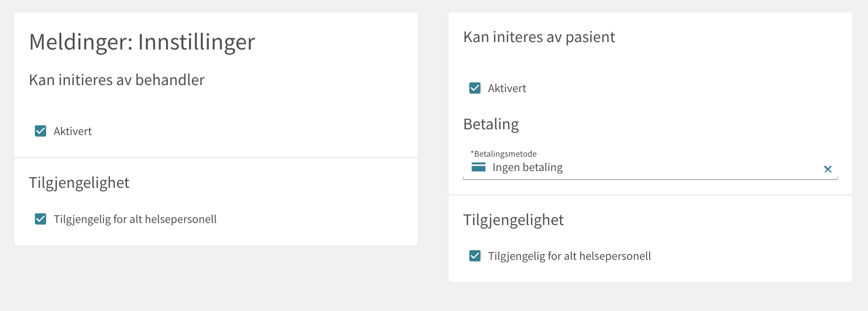
Task: Click the Kan initeres av pasient heading
Action: (x=539, y=37)
